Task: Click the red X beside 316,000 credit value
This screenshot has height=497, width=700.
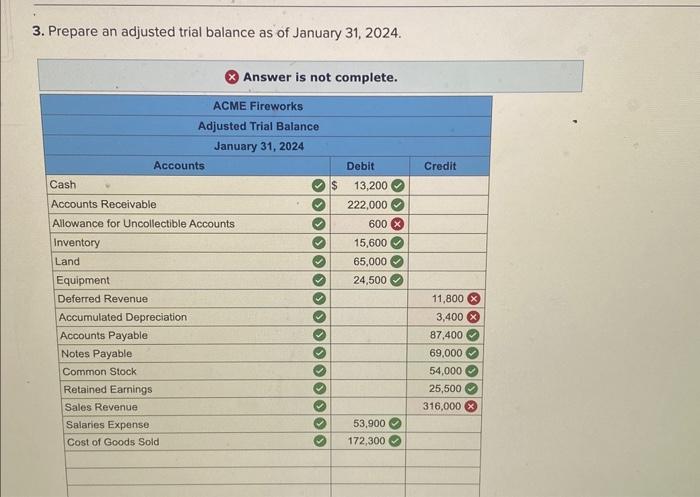Action: pos(471,406)
